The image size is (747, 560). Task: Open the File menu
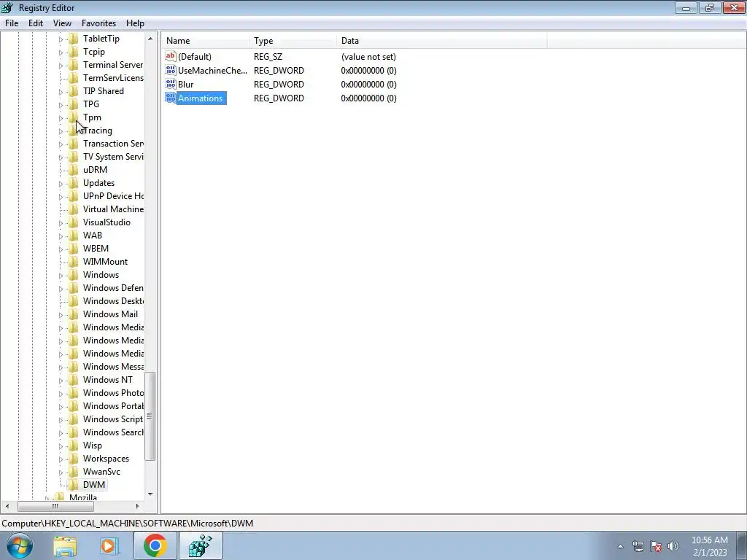(x=12, y=23)
